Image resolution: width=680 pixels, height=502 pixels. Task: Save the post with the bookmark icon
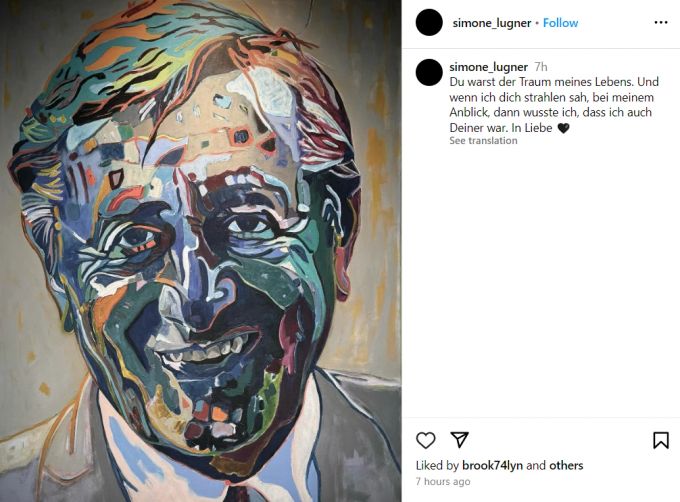[x=660, y=440]
